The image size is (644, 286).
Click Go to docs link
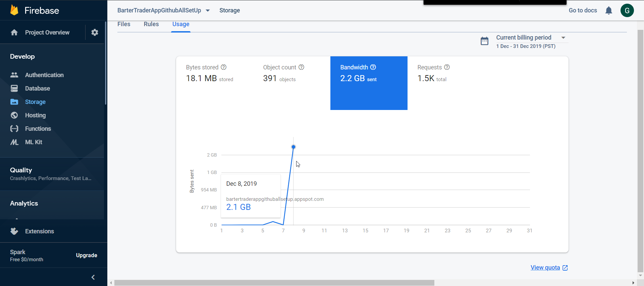point(583,10)
